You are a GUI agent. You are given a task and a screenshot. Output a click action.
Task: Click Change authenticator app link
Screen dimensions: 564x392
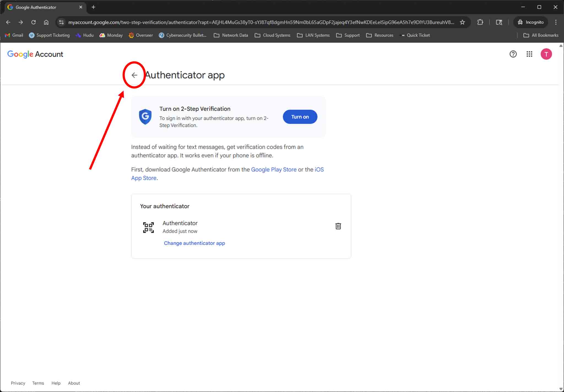point(194,243)
